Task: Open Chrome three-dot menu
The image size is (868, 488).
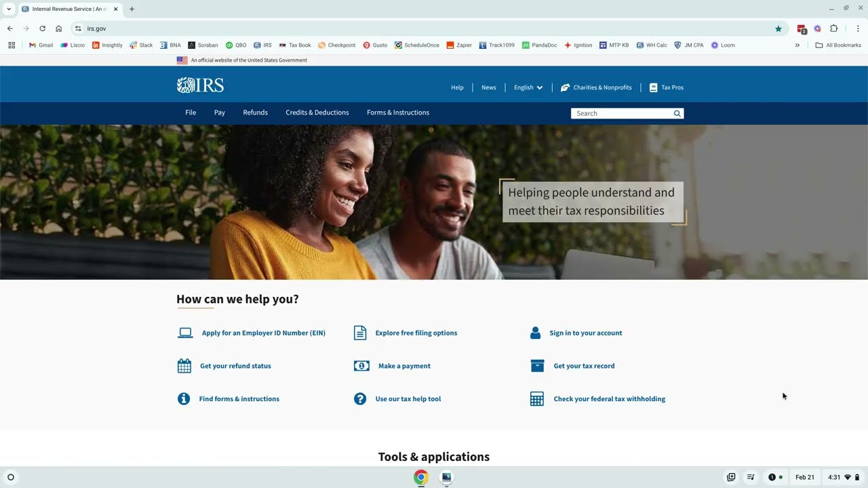Action: pyautogui.click(x=858, y=28)
